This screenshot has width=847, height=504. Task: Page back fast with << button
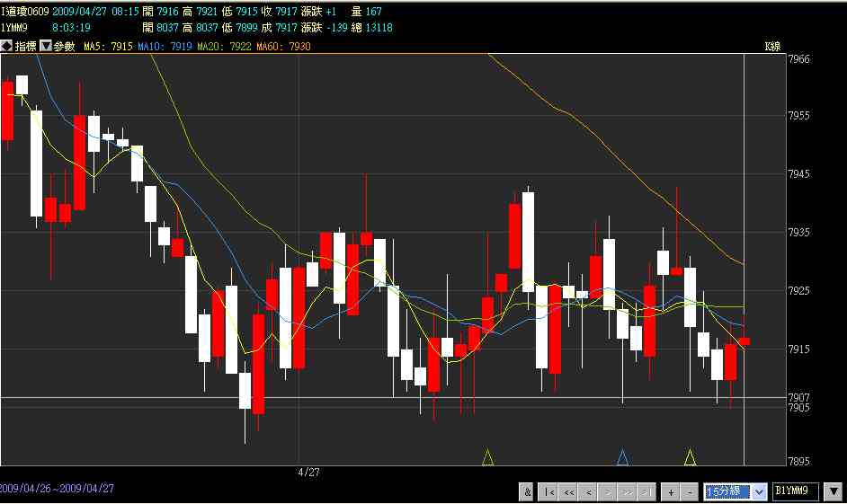[x=569, y=492]
